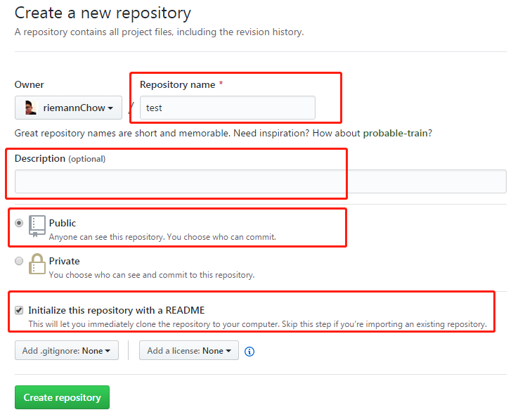Open the Add .gitignore dropdown
532x417 pixels.
click(x=67, y=350)
